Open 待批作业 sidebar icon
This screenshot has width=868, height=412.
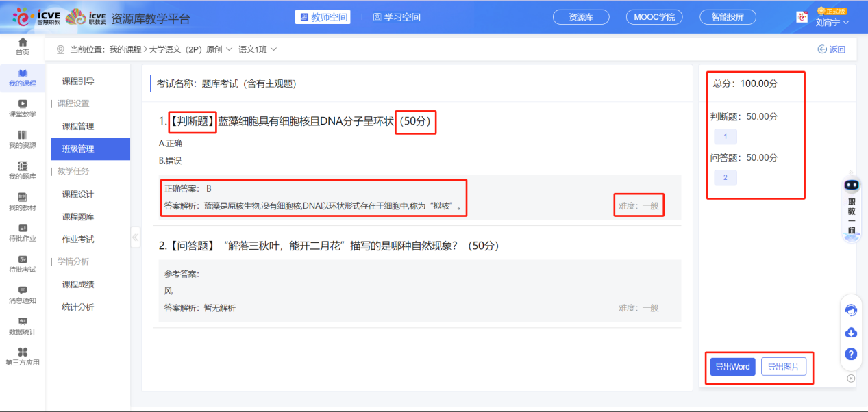(x=23, y=233)
